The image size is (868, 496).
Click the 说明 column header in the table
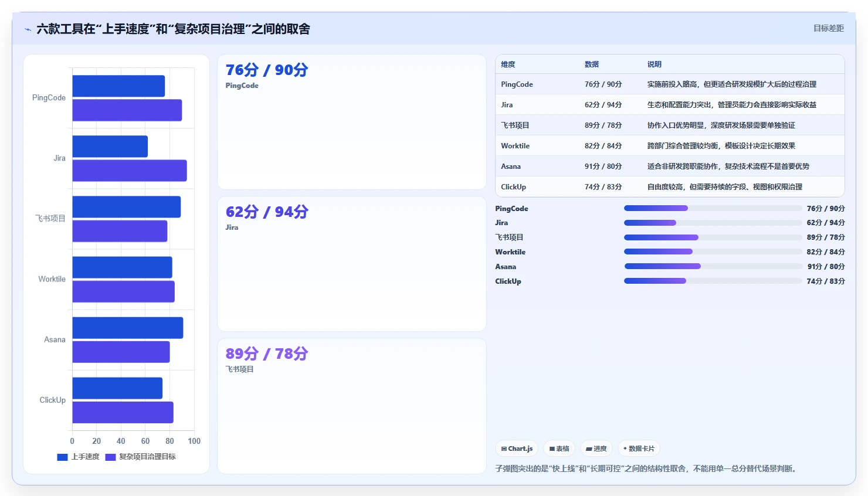coord(655,64)
